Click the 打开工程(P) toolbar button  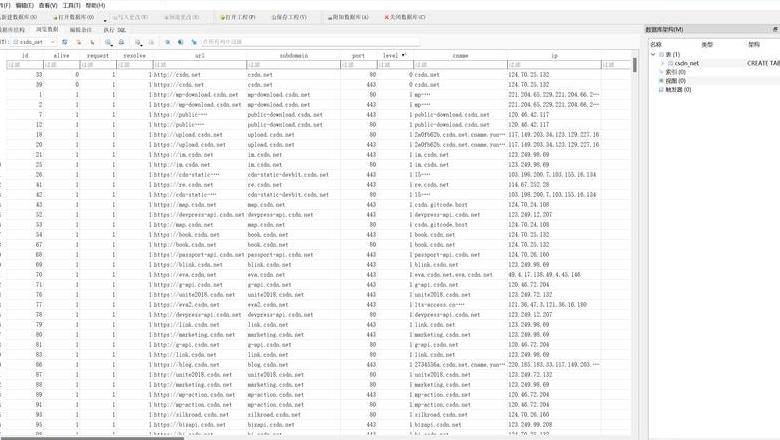(237, 17)
